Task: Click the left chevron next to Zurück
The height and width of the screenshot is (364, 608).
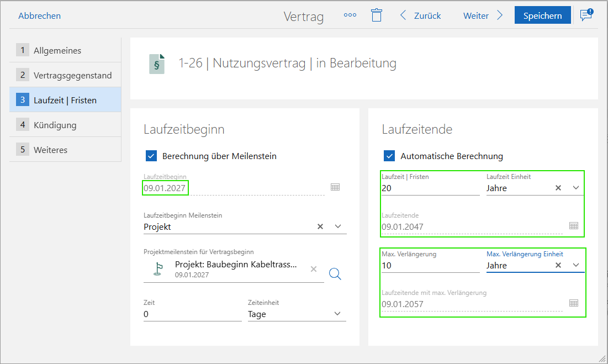Action: pyautogui.click(x=403, y=15)
